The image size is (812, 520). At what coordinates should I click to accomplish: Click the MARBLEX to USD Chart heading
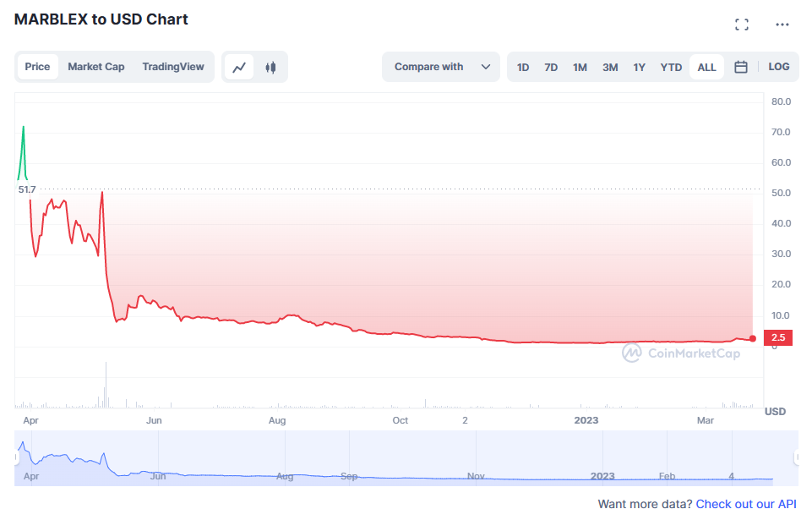(x=101, y=19)
